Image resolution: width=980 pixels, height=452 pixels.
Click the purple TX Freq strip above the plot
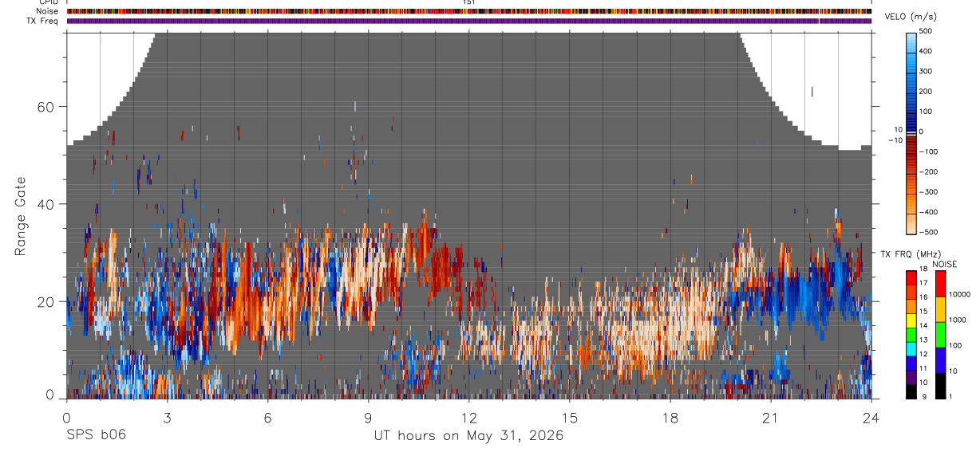(x=469, y=21)
